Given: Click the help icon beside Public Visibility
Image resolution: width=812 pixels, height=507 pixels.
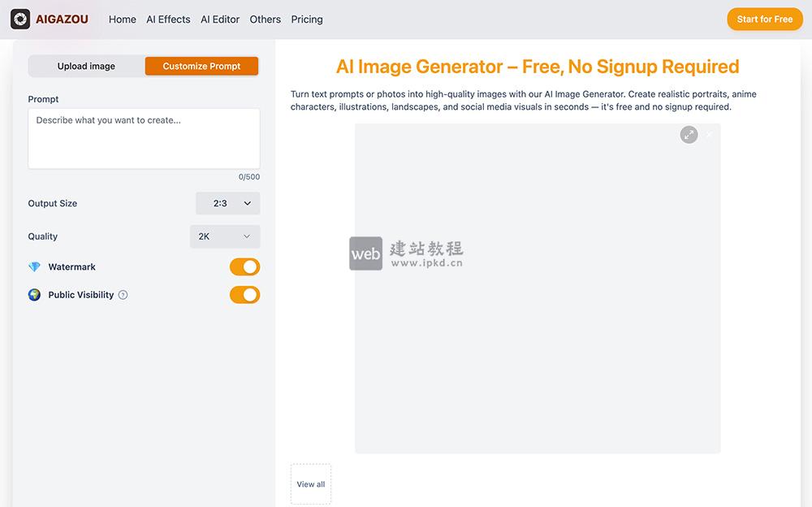Looking at the screenshot, I should 123,295.
